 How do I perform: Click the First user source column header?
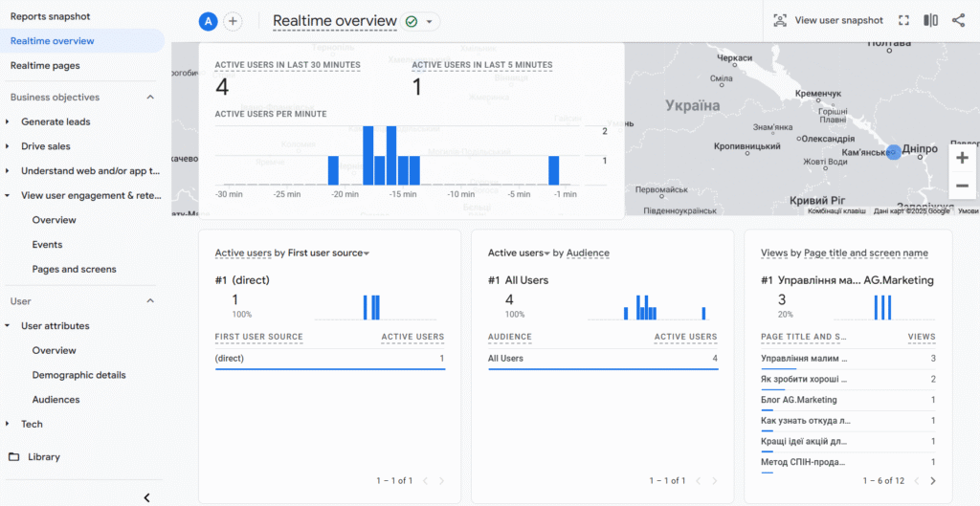coord(258,337)
